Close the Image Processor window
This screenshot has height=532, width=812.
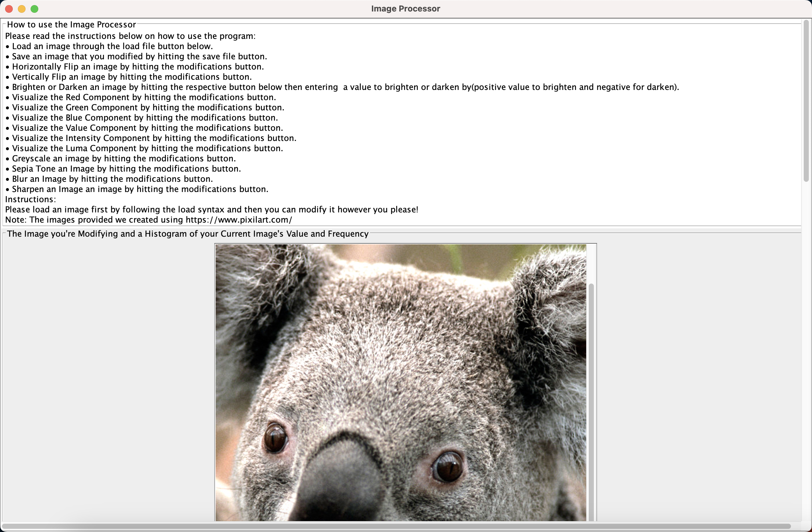click(x=9, y=9)
